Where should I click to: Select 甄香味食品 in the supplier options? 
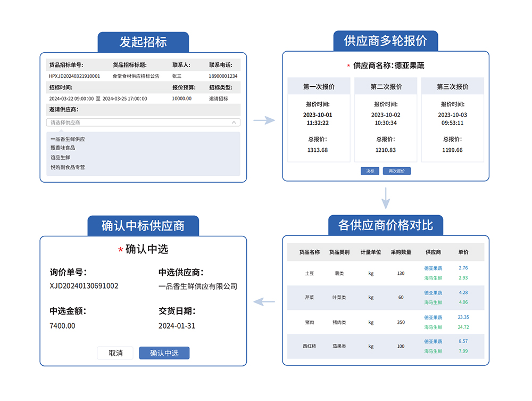63,148
